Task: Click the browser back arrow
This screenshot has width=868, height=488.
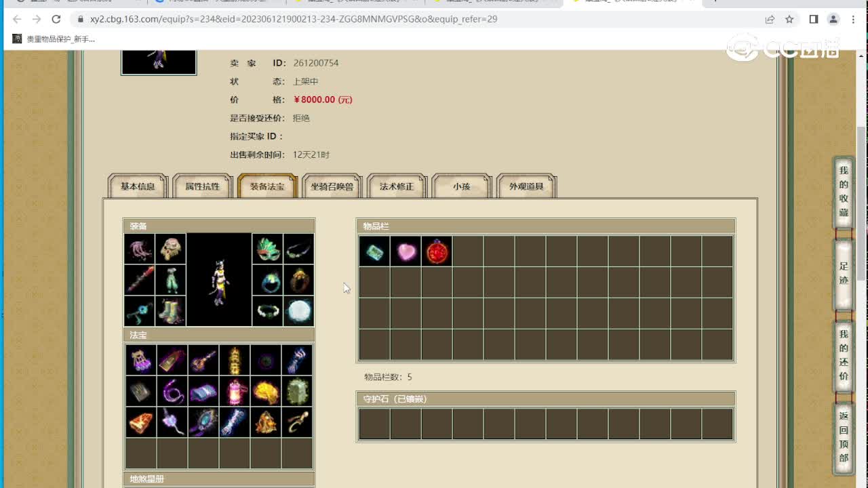Action: (x=18, y=19)
